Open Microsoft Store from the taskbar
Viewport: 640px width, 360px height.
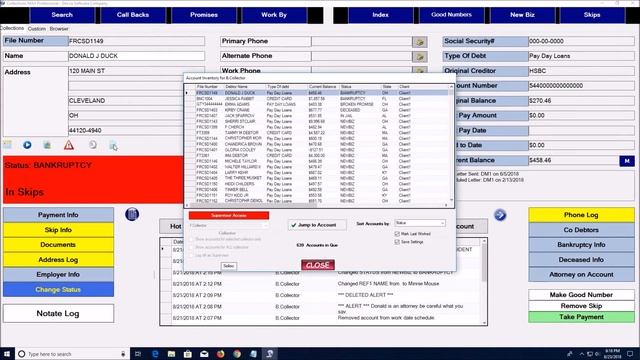click(188, 354)
